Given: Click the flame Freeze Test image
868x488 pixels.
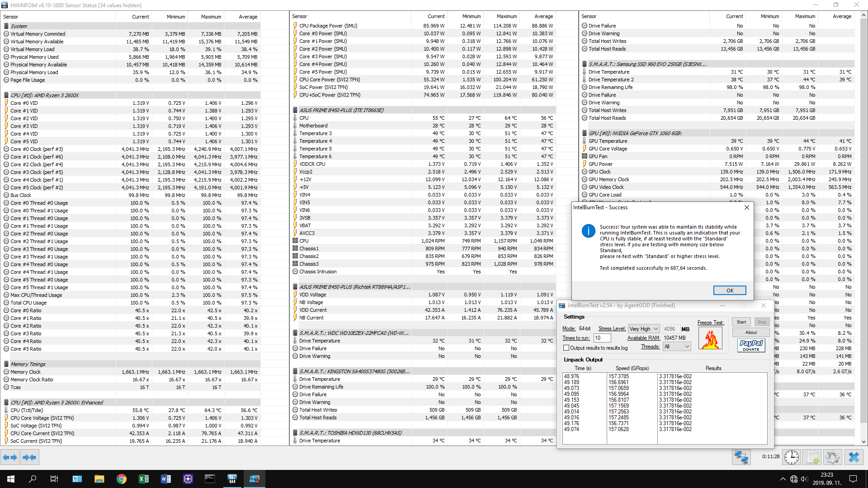Looking at the screenshot, I should [710, 338].
